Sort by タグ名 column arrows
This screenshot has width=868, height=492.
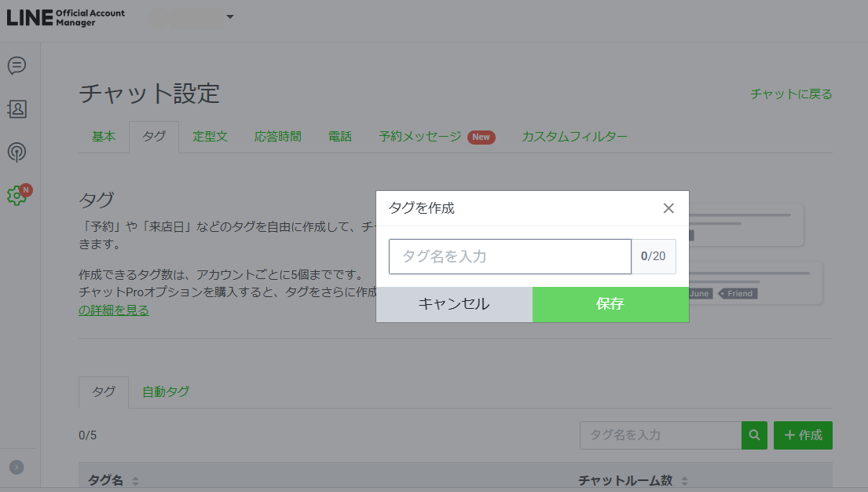click(135, 481)
